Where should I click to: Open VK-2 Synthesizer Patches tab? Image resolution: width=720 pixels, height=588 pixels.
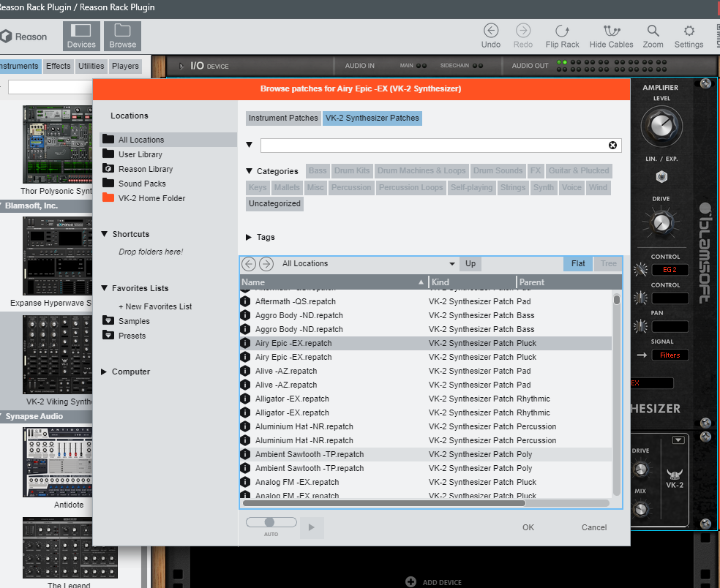point(372,118)
